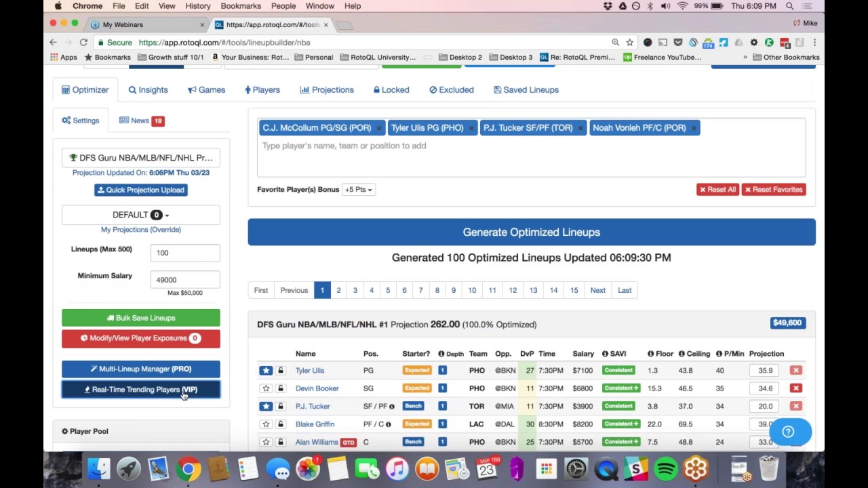868x488 pixels.
Task: Open Spotlight search in menu bar
Action: click(x=790, y=6)
